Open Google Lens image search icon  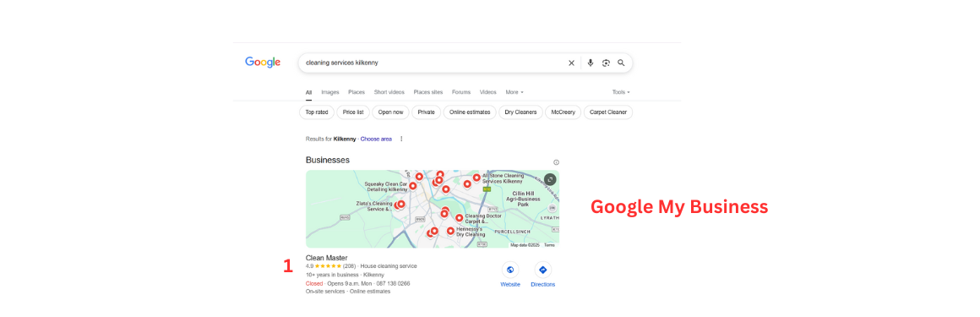click(x=606, y=63)
